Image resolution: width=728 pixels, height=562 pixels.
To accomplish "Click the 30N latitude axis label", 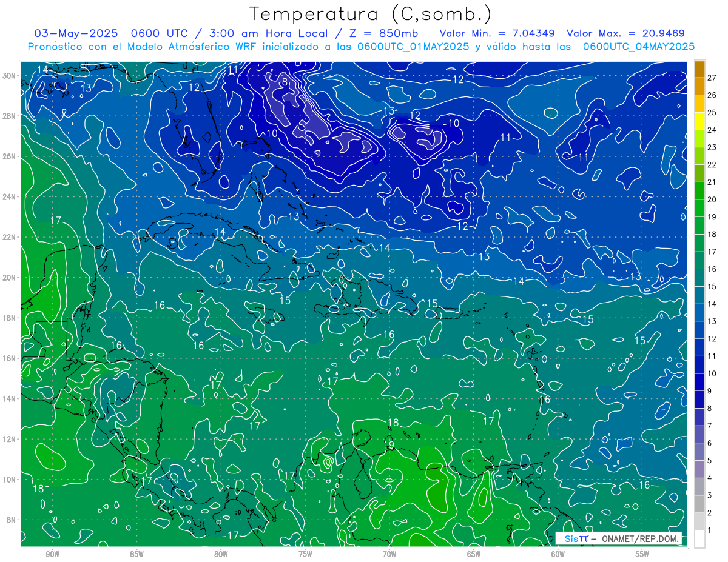I will [x=9, y=76].
